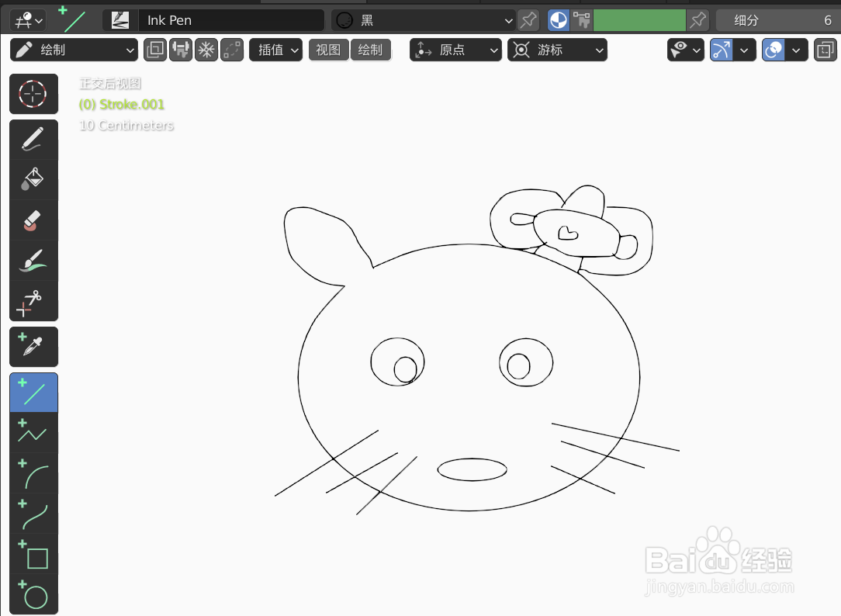Select the Arc tool
This screenshot has height=616, width=841.
pos(33,472)
